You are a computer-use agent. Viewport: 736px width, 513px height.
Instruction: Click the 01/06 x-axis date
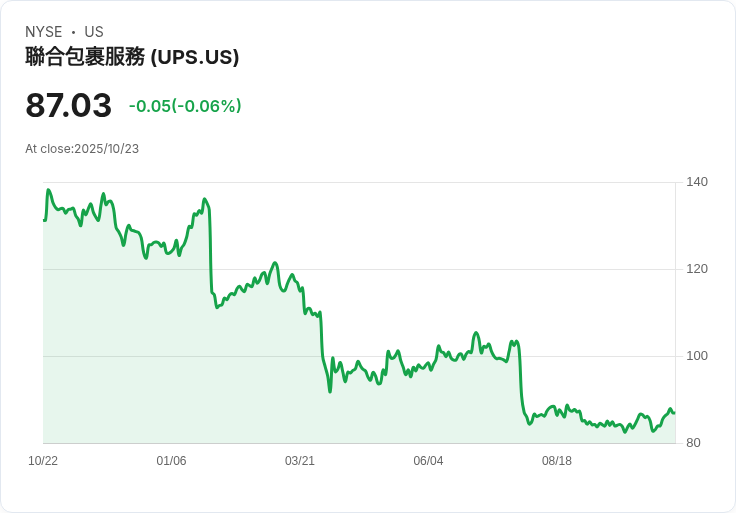(x=171, y=461)
